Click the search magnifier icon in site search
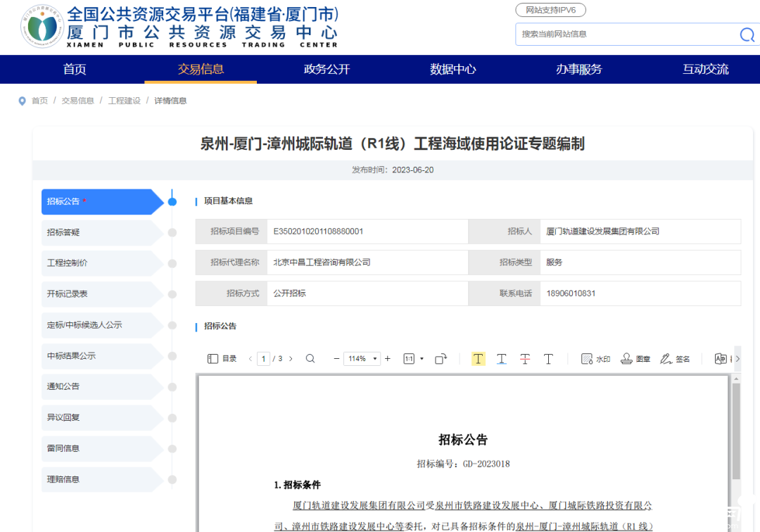The image size is (760, 532). (x=747, y=35)
